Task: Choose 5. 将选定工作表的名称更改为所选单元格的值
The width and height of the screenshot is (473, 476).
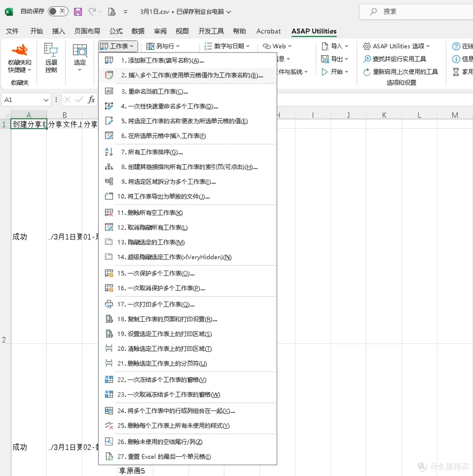Action: click(x=187, y=121)
